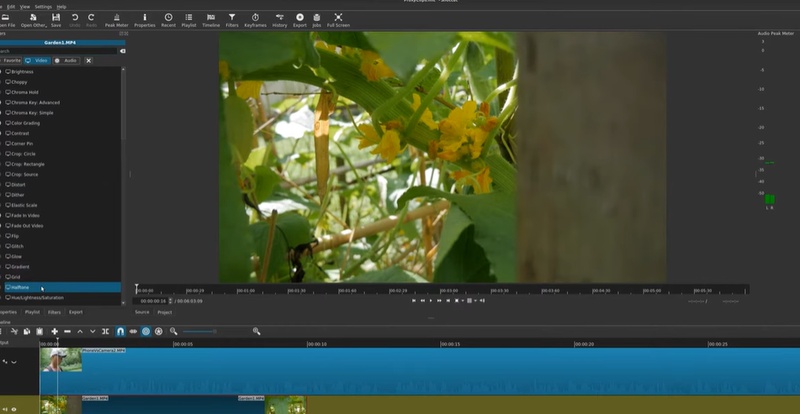800x414 pixels.
Task: Click the timeline Copy icon
Action: tap(27, 331)
